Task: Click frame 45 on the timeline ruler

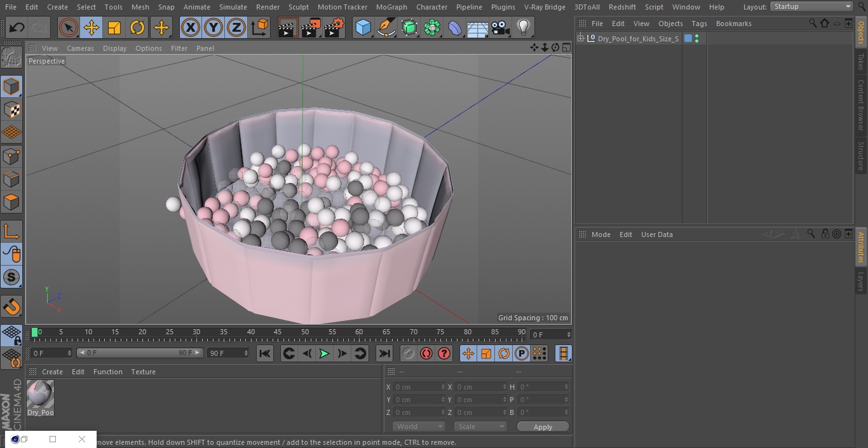Action: click(278, 332)
